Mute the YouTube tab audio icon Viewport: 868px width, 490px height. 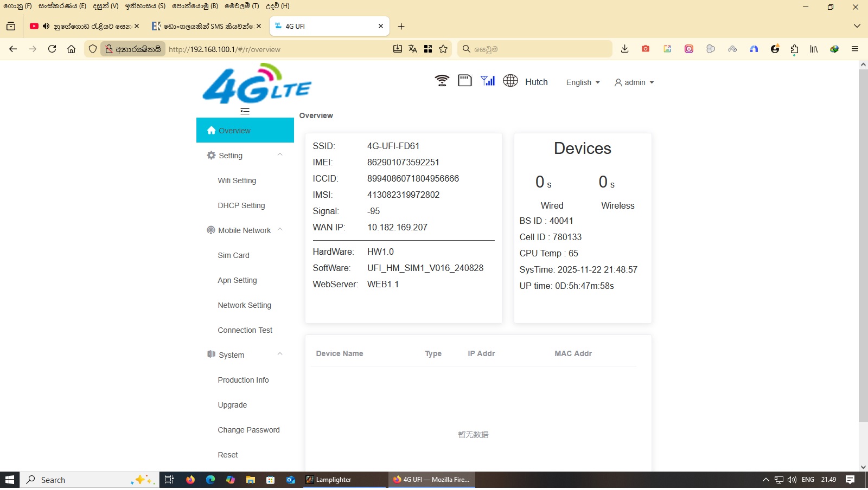click(x=46, y=26)
